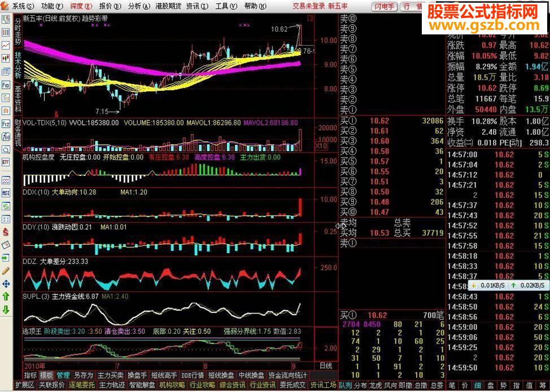Open the 主力轨迹 bottom tab
The image size is (550, 392).
point(112,385)
